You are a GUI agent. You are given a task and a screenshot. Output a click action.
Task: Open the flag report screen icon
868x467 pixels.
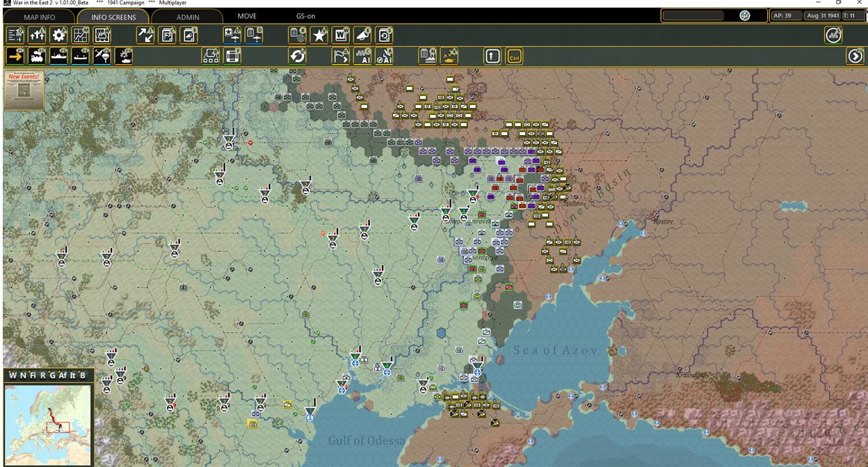[167, 35]
